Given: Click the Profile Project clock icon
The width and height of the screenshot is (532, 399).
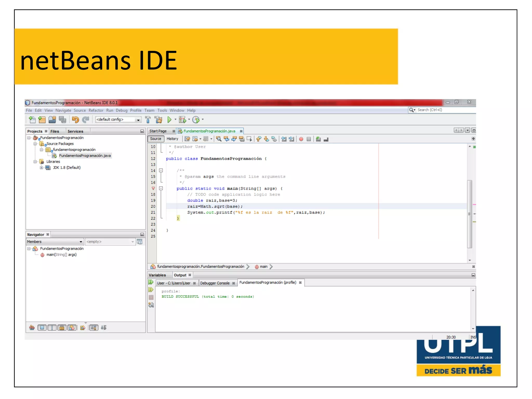Looking at the screenshot, I should click(196, 119).
